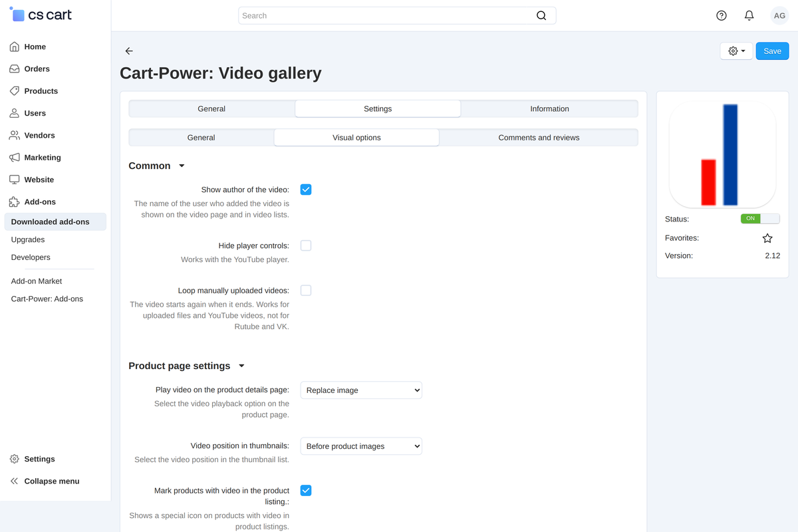Screen dimensions: 798x532
Task: Click the Collapse menu double-chevron icon
Action: (14, 481)
